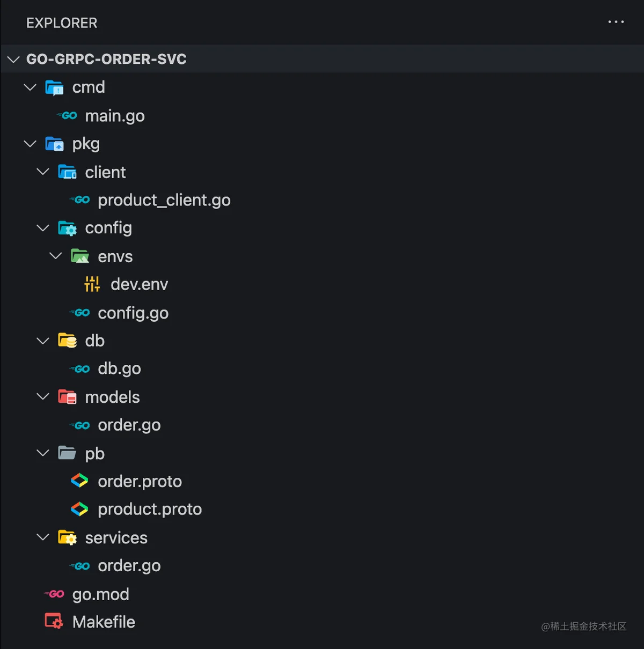Click the red Makefile gear icon
Image resolution: width=644 pixels, height=649 pixels.
click(54, 621)
